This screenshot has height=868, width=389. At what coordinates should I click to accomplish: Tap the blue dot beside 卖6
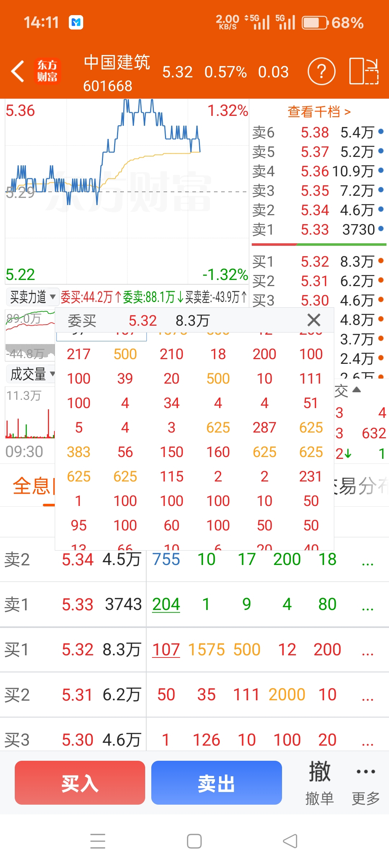click(x=381, y=131)
